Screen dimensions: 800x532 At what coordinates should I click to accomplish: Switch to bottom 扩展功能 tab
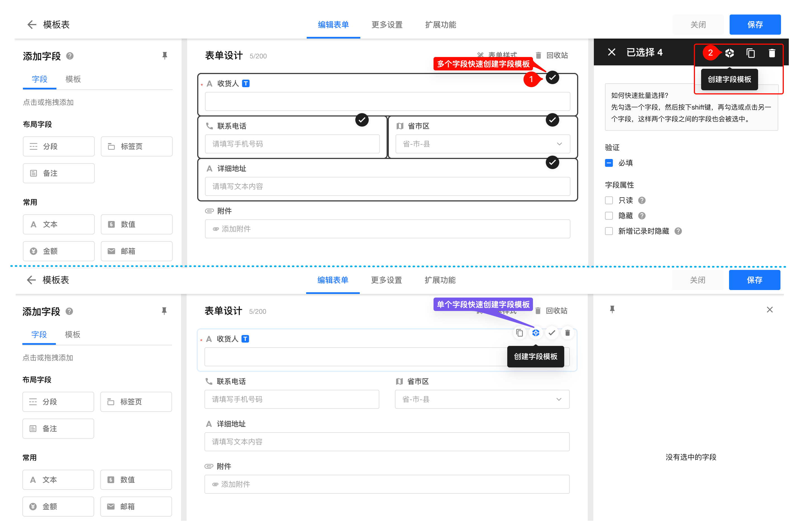click(x=440, y=280)
